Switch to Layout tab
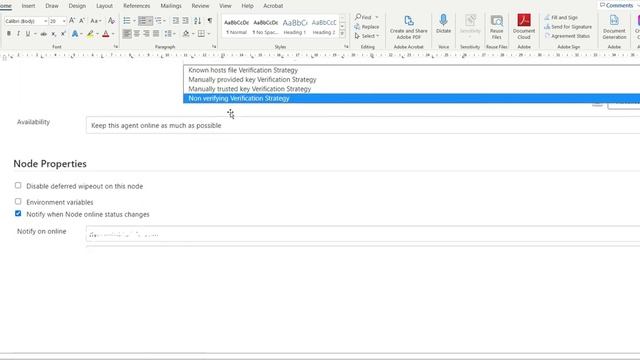Image resolution: width=640 pixels, height=360 pixels. pos(104,6)
